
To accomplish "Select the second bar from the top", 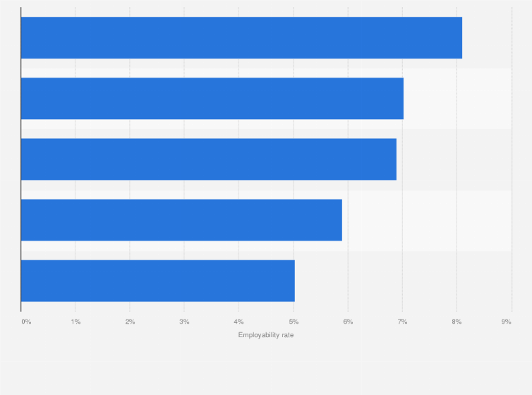I will pos(212,99).
